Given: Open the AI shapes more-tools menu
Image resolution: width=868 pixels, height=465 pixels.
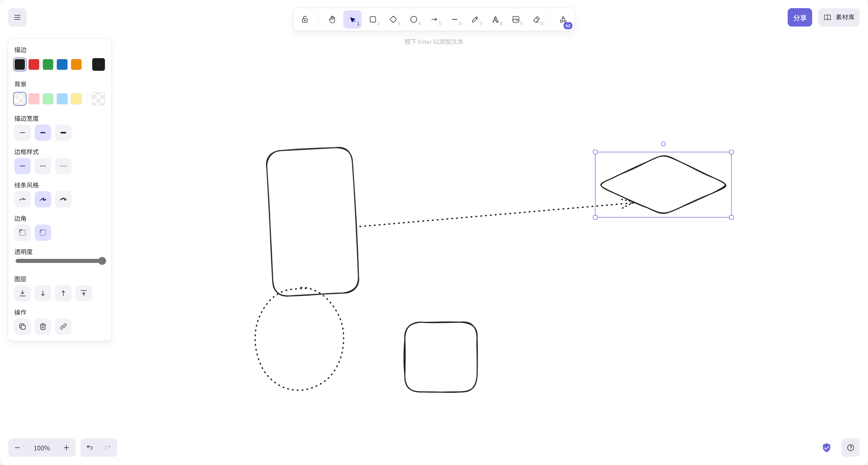Looking at the screenshot, I should click(x=564, y=19).
